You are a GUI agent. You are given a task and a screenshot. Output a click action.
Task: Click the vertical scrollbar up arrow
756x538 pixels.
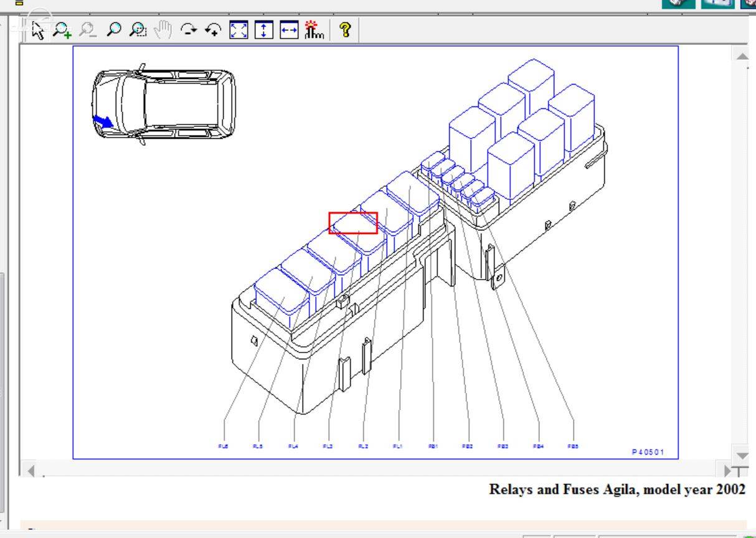(x=742, y=56)
